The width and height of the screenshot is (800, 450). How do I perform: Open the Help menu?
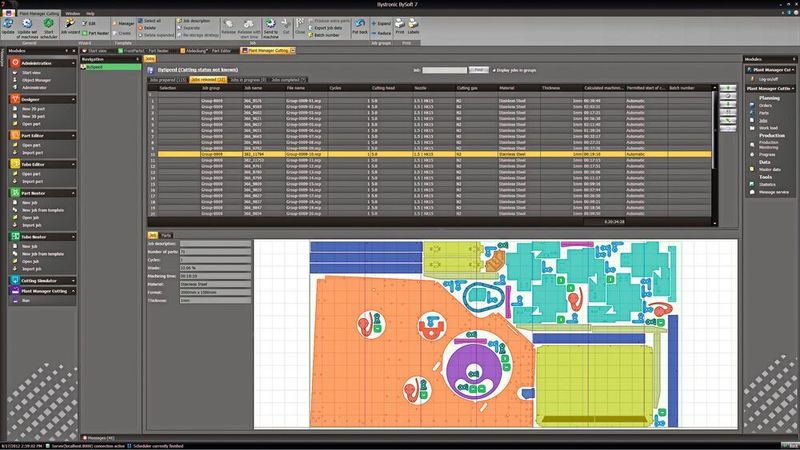point(90,13)
